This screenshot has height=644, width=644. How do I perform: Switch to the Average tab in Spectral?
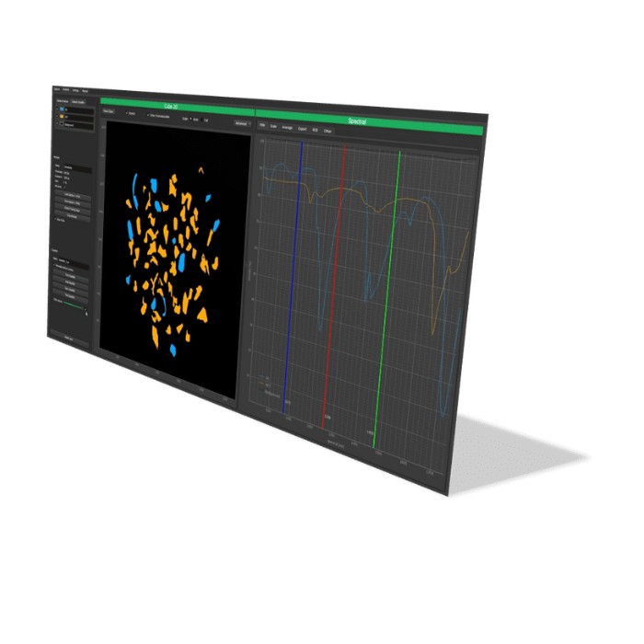click(287, 128)
